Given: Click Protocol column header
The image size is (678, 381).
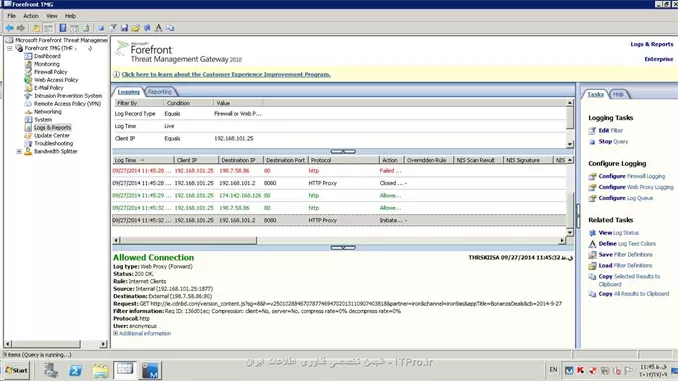Looking at the screenshot, I should coord(343,160).
